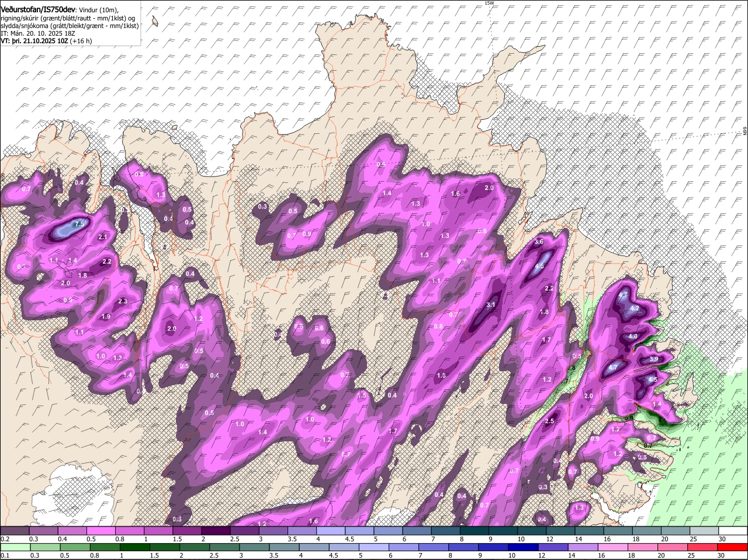The height and width of the screenshot is (560, 748).
Task: Select the 3.9 precipitation value on the map
Action: pos(654,359)
